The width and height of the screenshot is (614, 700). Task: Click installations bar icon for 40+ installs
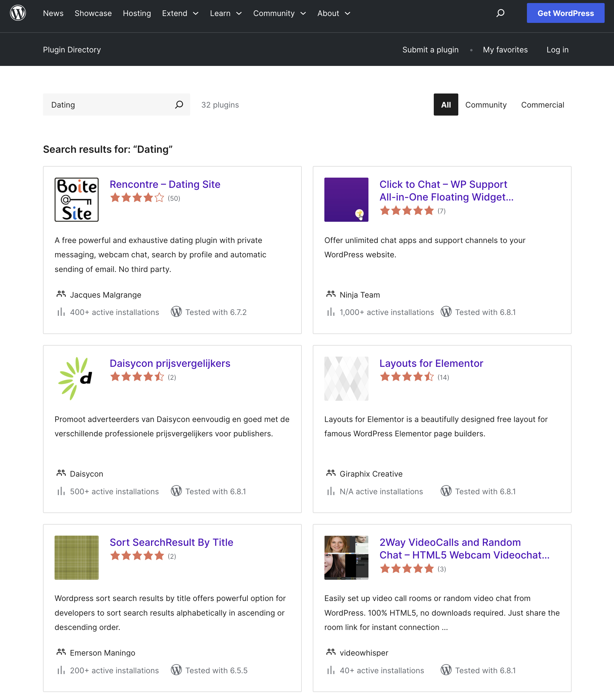click(x=331, y=670)
